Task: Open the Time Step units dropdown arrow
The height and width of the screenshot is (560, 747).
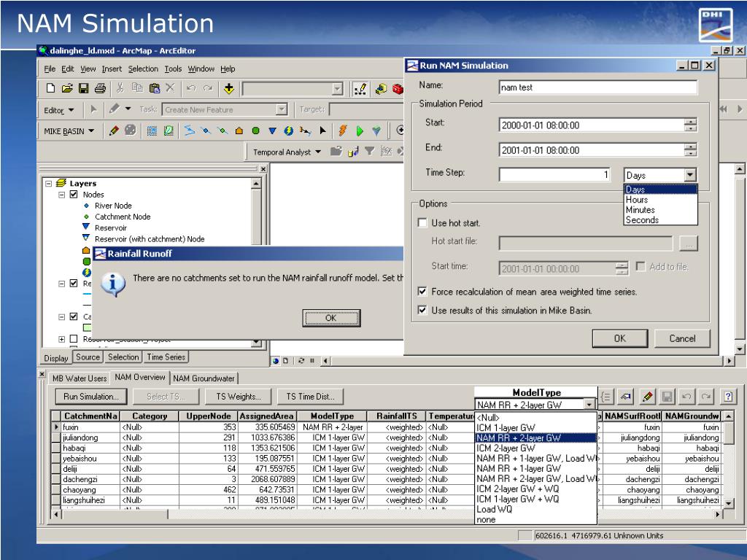Action: 690,175
